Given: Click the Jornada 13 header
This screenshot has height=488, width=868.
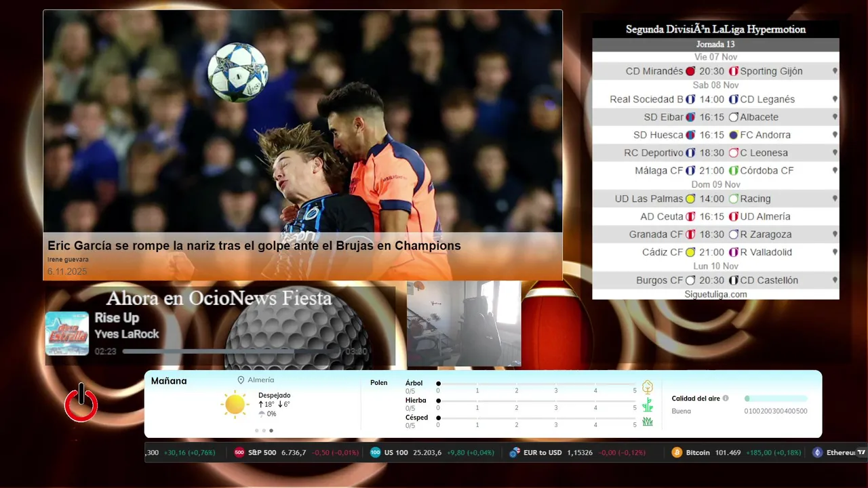Looking at the screenshot, I should [x=715, y=44].
